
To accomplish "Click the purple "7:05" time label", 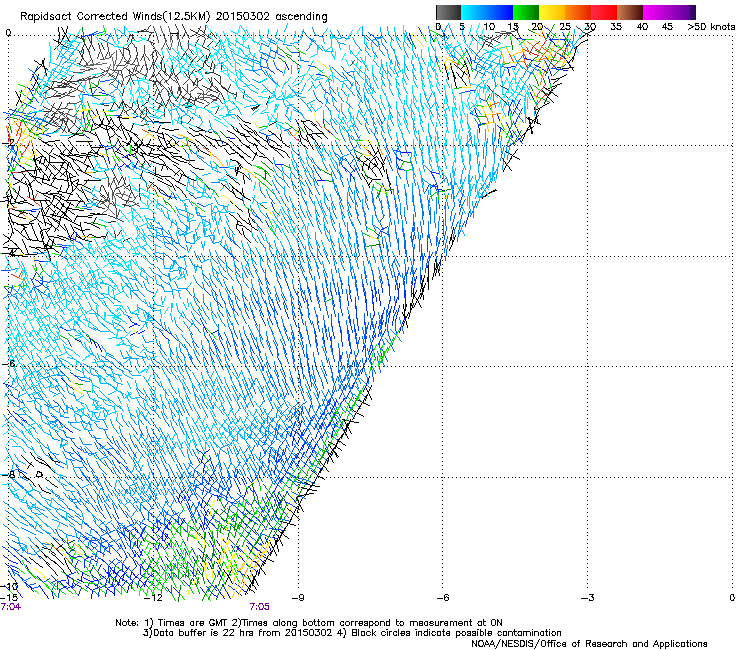I will [x=260, y=607].
